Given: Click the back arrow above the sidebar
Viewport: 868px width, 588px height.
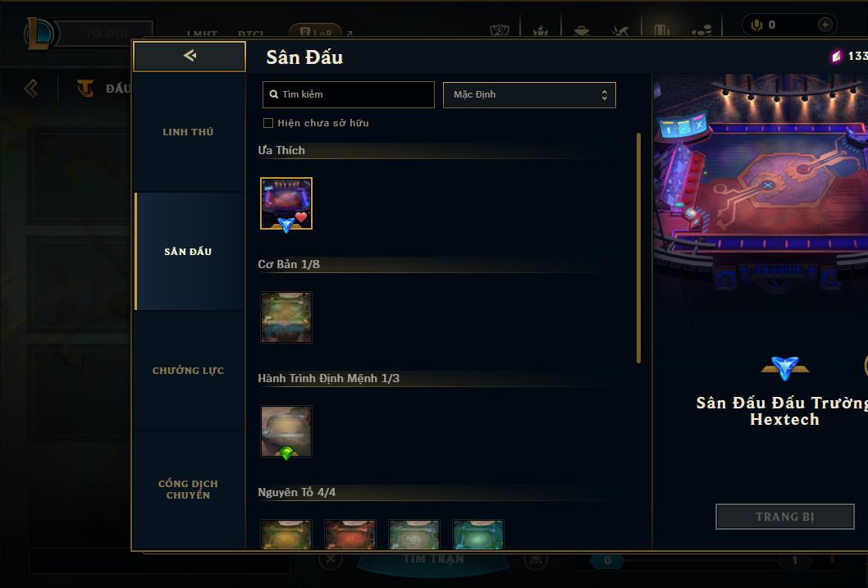Looking at the screenshot, I should pos(190,55).
